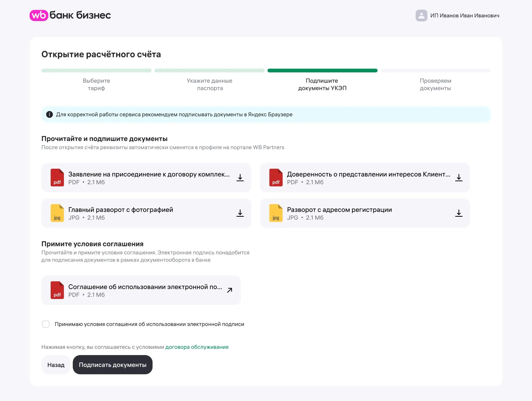
Task: Click the first light-green progress bar segment
Action: coord(96,71)
